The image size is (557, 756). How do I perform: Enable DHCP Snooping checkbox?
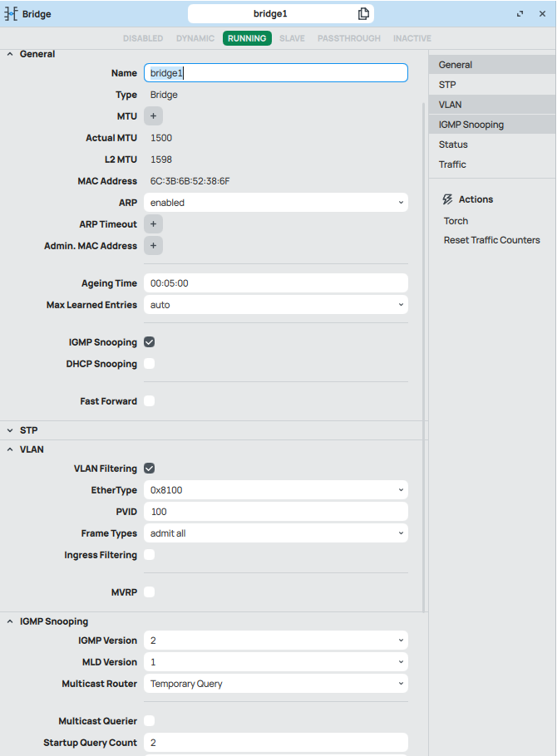tap(150, 364)
